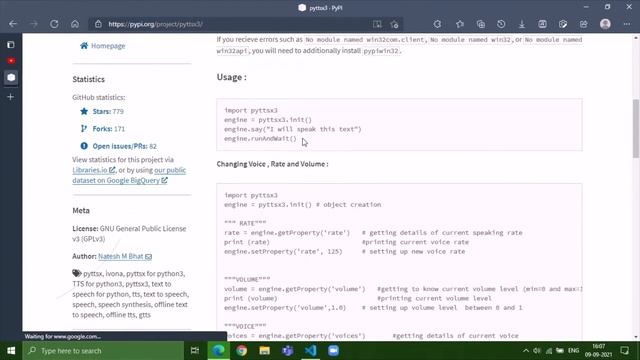The height and width of the screenshot is (360, 640).
Task: Reload the current pypi page
Action: pyautogui.click(x=54, y=24)
